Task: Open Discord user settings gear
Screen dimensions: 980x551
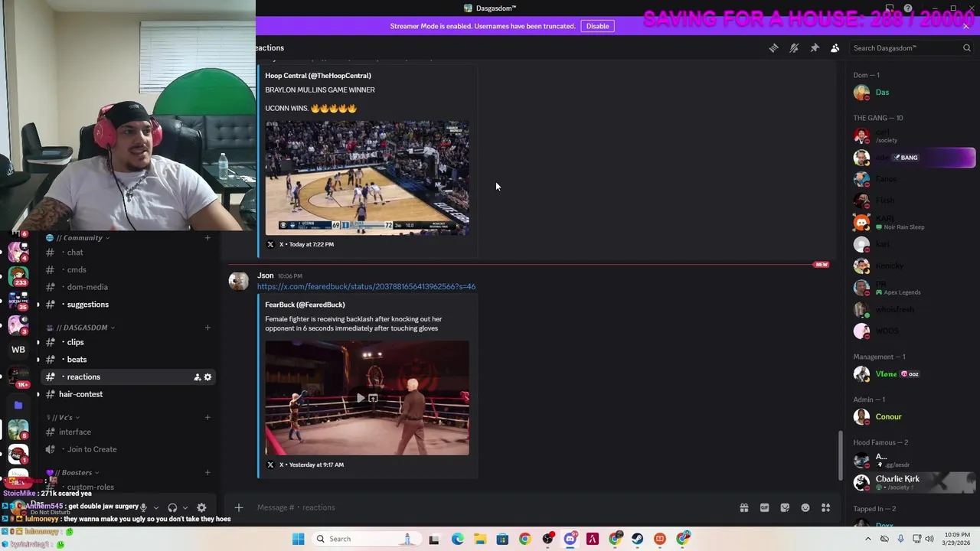Action: [x=201, y=507]
